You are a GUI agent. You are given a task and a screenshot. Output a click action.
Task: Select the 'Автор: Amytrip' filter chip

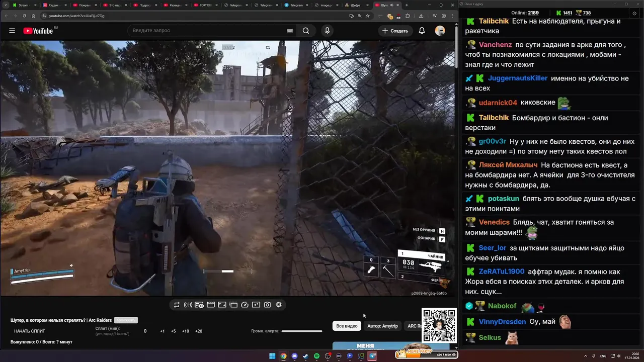pos(382,326)
